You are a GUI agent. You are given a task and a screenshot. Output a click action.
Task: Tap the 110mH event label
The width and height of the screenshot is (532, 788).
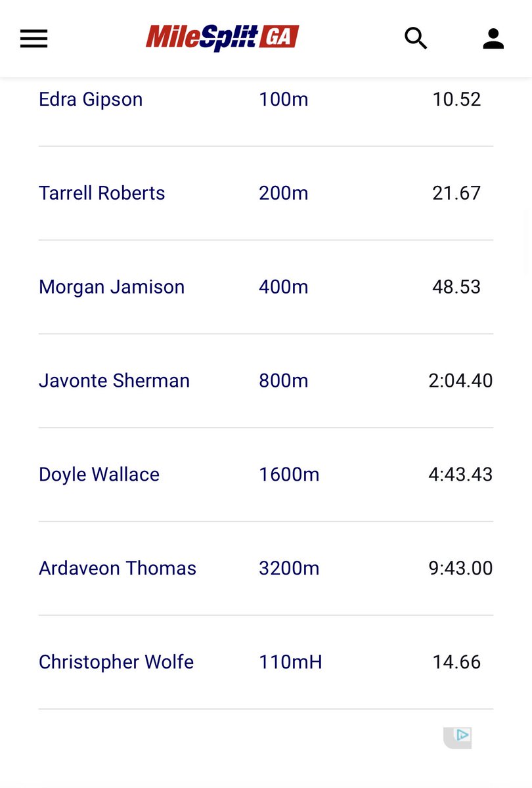coord(291,662)
